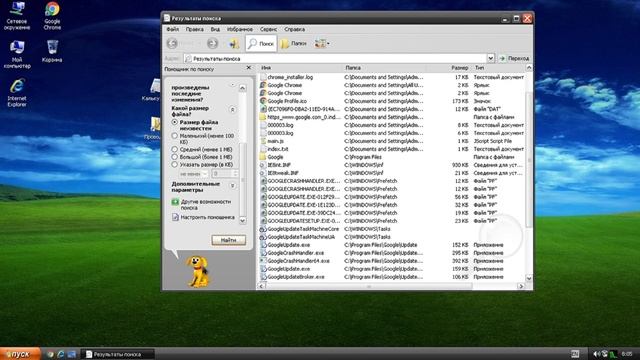Open Мой компьютер desktop icon
The height and width of the screenshot is (360, 640).
17,47
